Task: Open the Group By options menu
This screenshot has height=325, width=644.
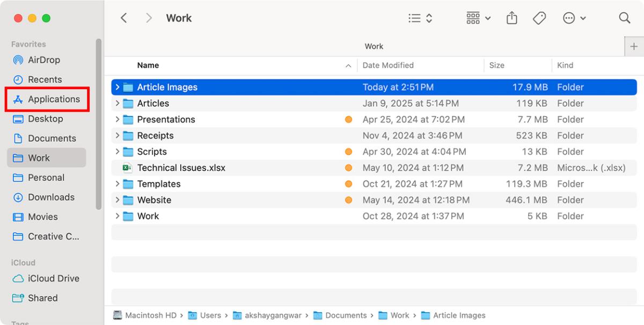Action: pos(478,18)
